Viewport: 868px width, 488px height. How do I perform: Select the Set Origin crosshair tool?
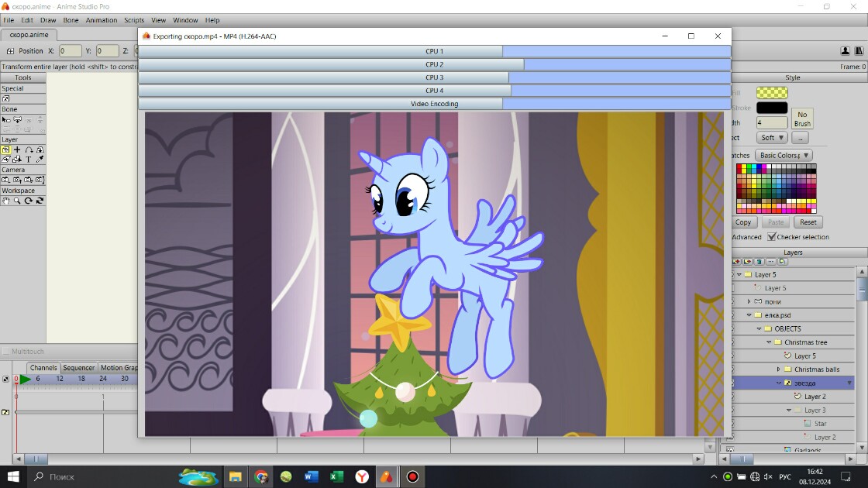[17, 149]
